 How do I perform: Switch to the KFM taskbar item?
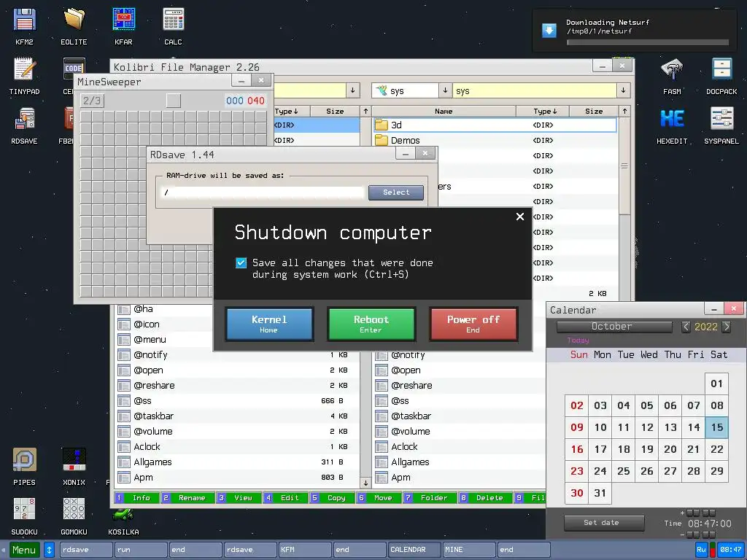pyautogui.click(x=305, y=550)
